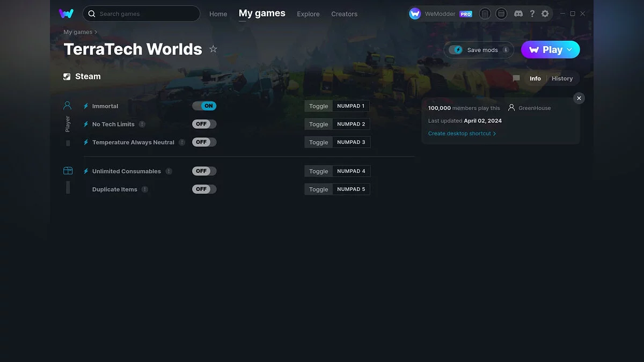Enable No Tech Limits

click(x=204, y=124)
